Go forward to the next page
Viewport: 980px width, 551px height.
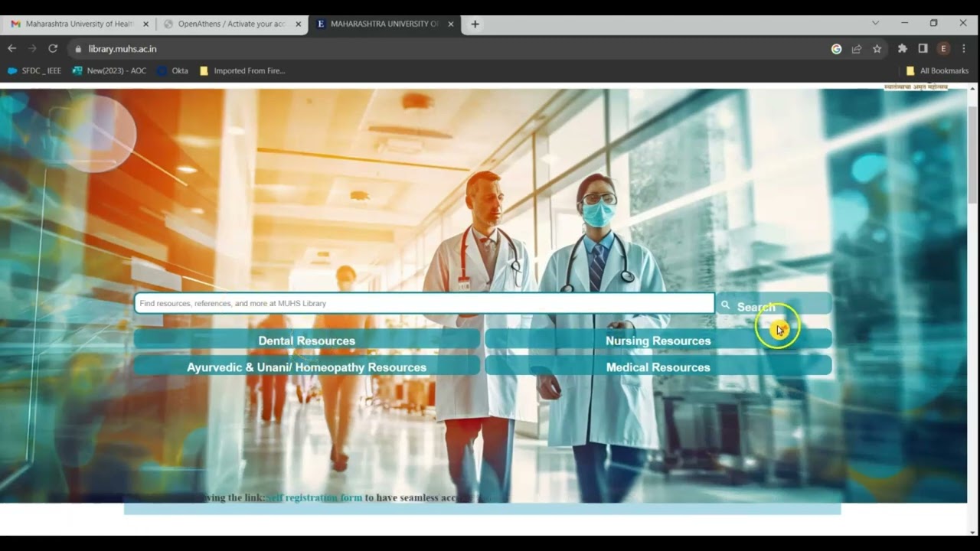click(32, 48)
